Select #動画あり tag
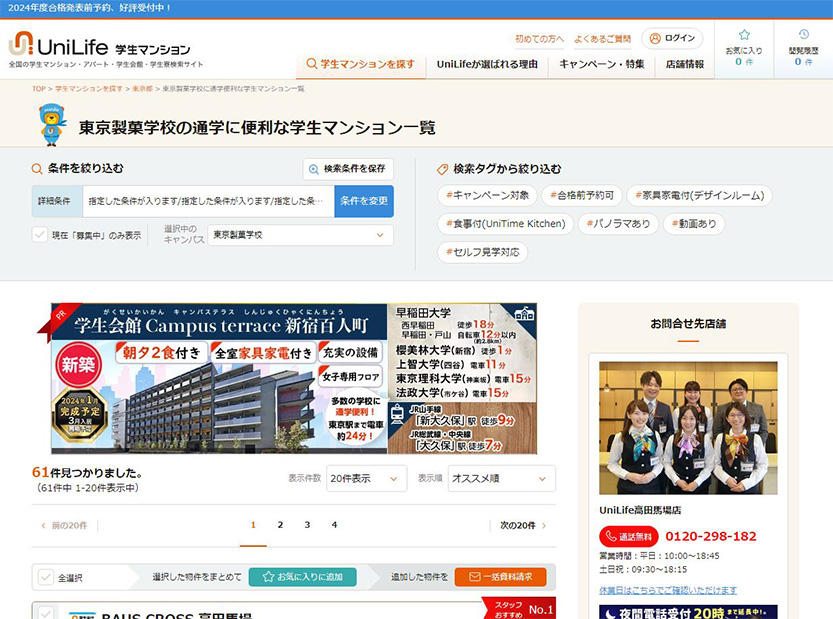This screenshot has height=619, width=833. (694, 224)
